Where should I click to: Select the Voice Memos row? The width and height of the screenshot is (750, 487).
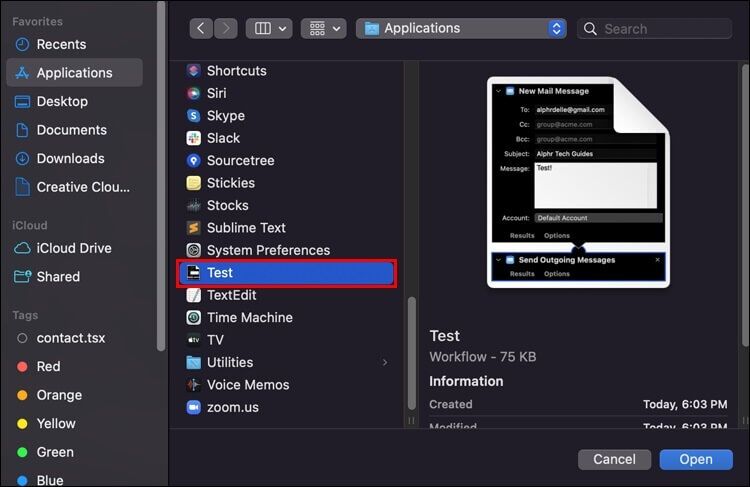coord(287,385)
